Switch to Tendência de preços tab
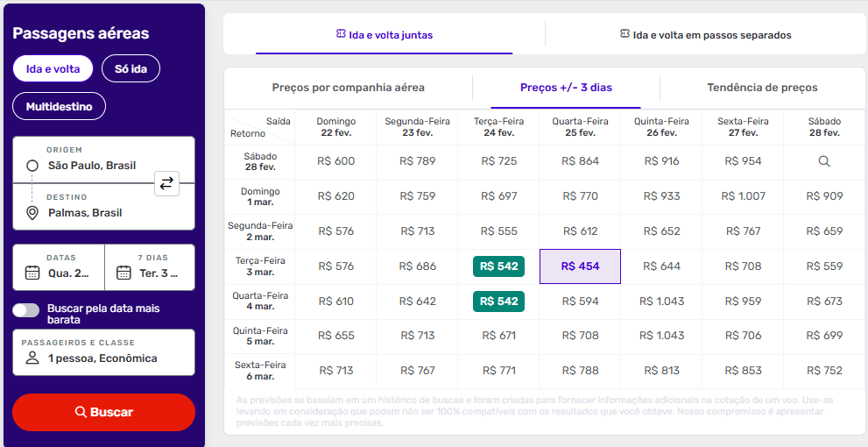Image resolution: width=868 pixels, height=447 pixels. 762,88
